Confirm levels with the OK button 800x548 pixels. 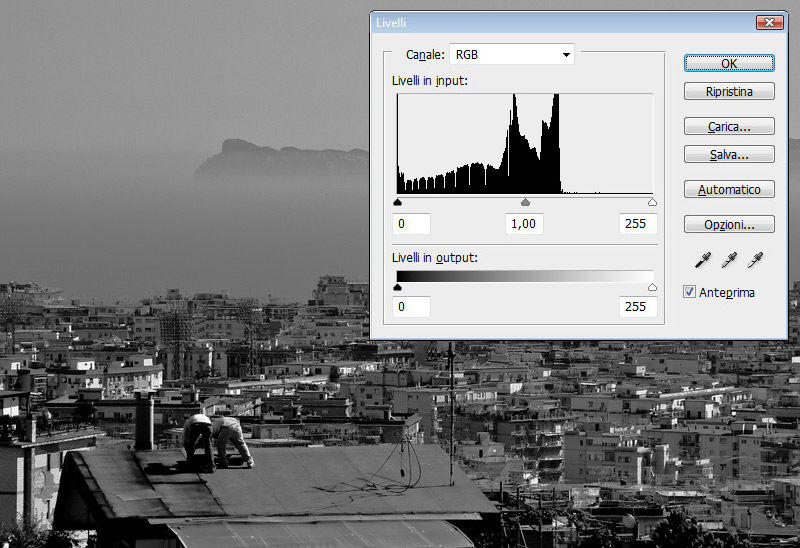[729, 62]
